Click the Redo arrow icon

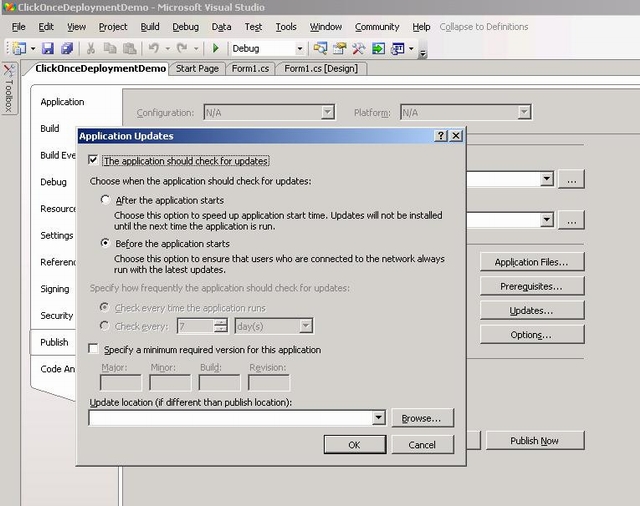tap(182, 49)
